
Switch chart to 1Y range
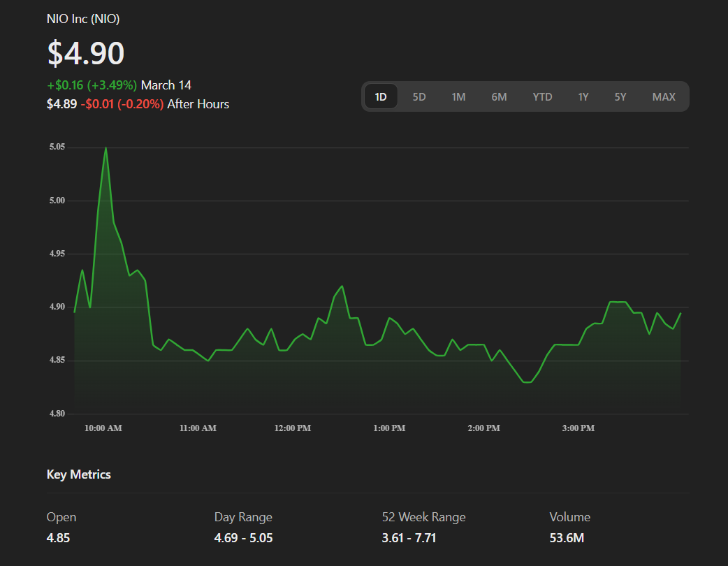click(x=583, y=96)
